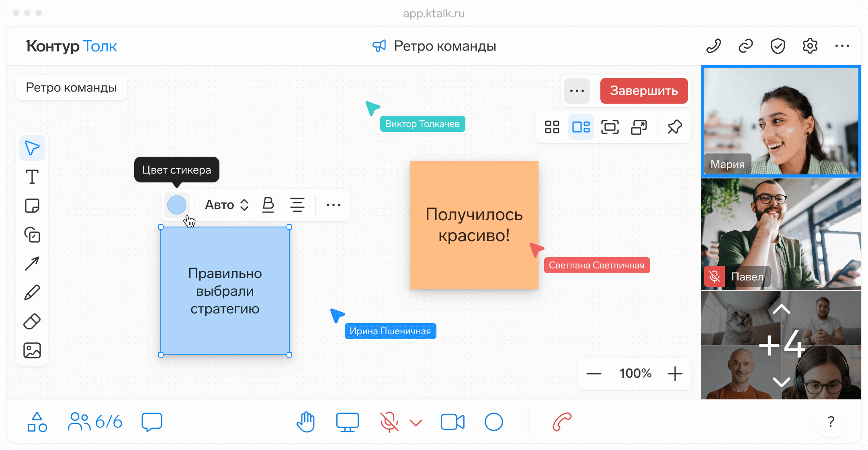This screenshot has width=868, height=450.
Task: Select the sticky note tool
Action: 32,206
